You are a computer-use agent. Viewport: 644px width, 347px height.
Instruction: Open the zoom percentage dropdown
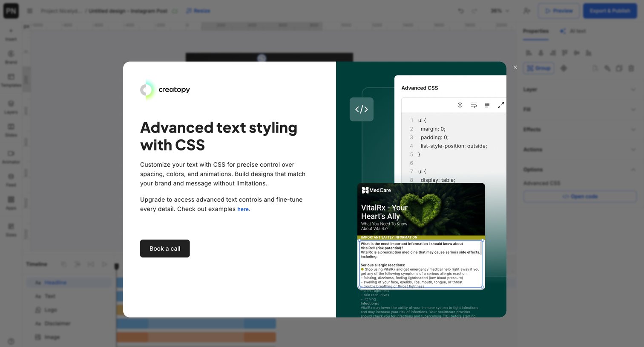(500, 11)
